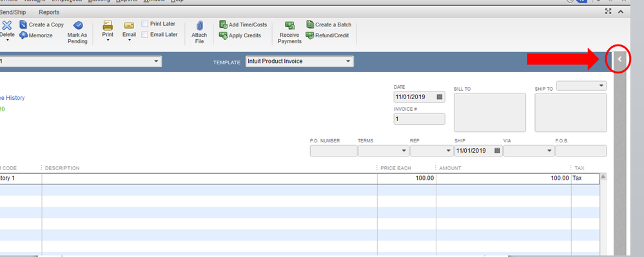Click the Email envelope icon
Image resolution: width=644 pixels, height=257 pixels.
(129, 26)
